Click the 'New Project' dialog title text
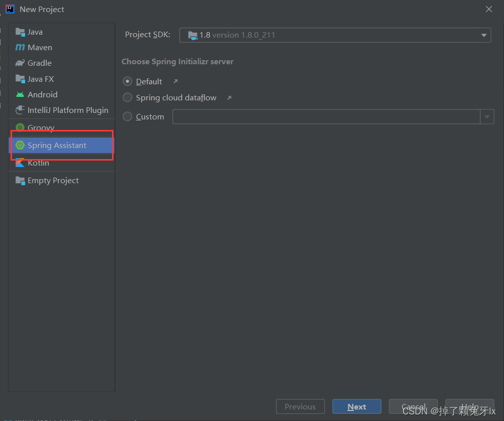Screen dimensions: 504x421 (42, 10)
